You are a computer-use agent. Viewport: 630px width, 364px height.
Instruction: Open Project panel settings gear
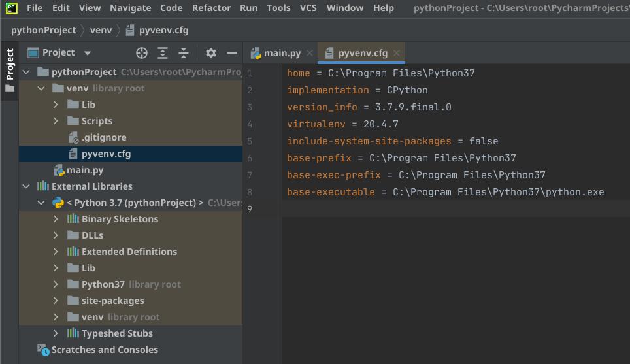(x=210, y=53)
